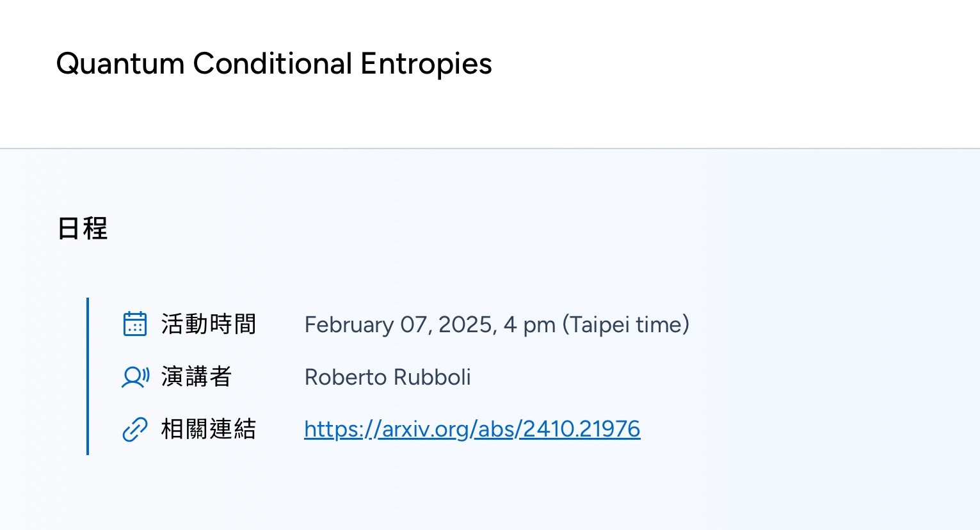
Task: Click the word Conditional in the title
Action: [x=273, y=63]
